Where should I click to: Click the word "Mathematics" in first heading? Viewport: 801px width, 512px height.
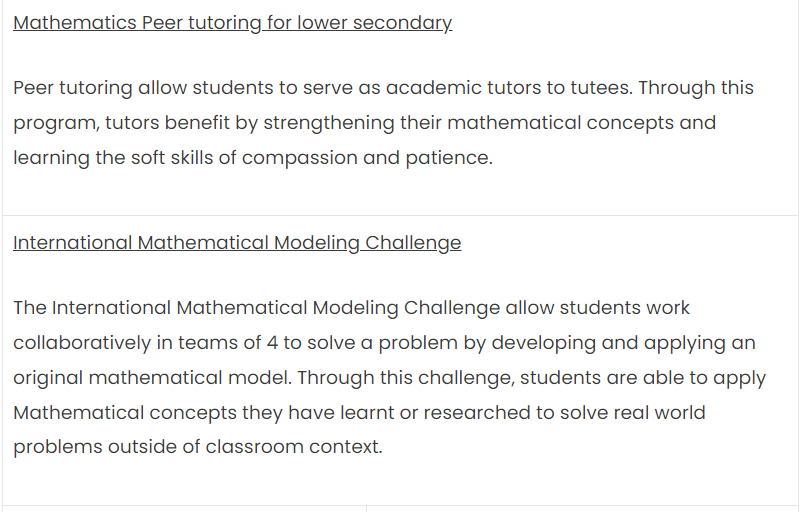[x=75, y=23]
